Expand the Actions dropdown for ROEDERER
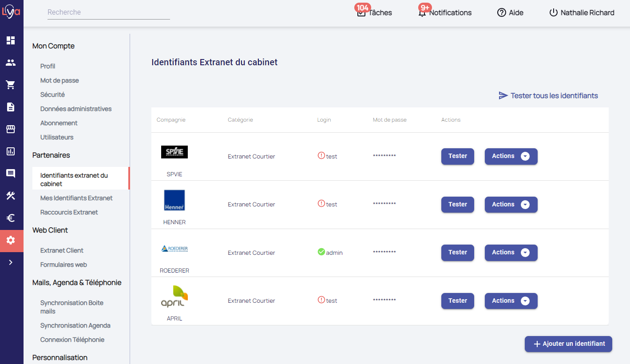Viewport: 630px width, 364px height. pos(511,253)
